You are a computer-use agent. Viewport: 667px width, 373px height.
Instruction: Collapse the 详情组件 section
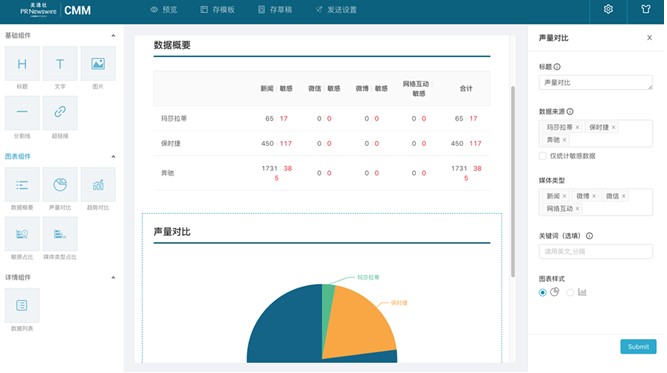(x=113, y=277)
